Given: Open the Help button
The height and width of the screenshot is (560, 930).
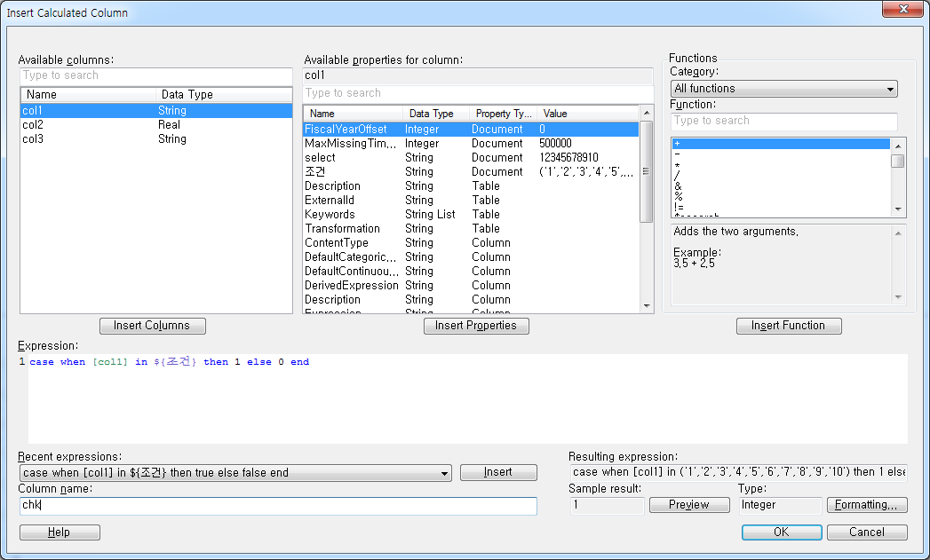Looking at the screenshot, I should click(x=60, y=532).
